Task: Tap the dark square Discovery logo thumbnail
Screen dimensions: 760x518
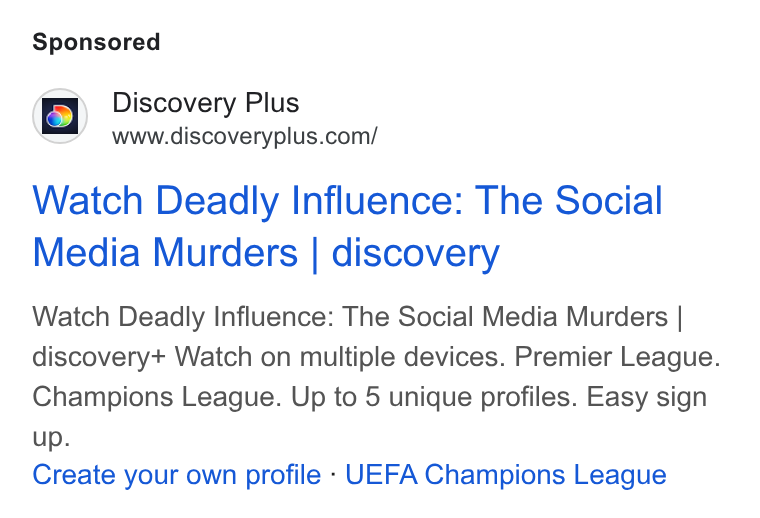Action: click(x=60, y=116)
